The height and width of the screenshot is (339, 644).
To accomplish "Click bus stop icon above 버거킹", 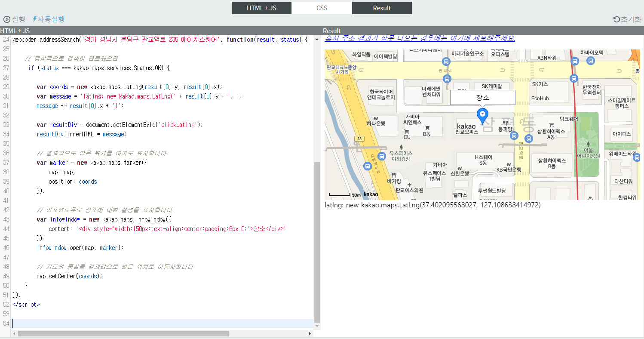I will 367,166.
